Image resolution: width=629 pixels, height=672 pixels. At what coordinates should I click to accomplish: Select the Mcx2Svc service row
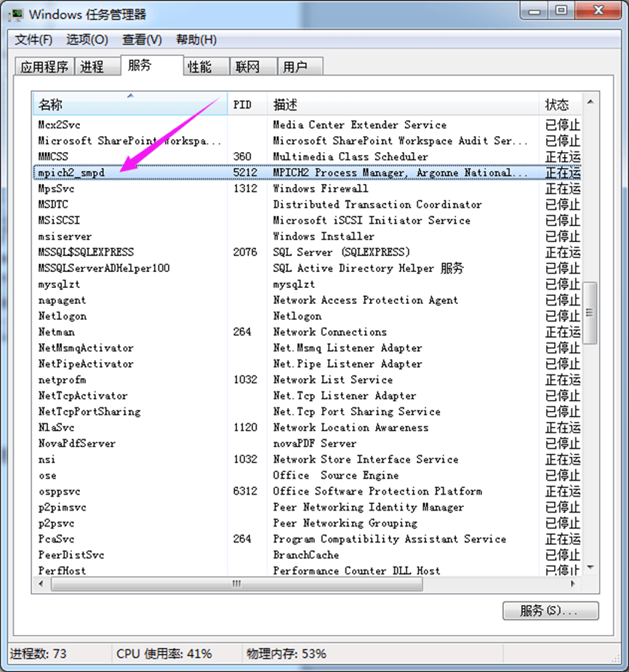[307, 124]
